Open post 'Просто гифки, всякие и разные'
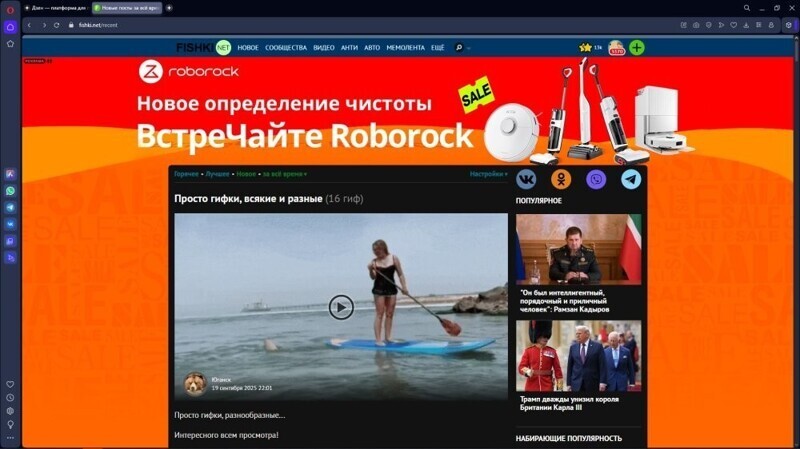This screenshot has width=800, height=449. point(248,199)
